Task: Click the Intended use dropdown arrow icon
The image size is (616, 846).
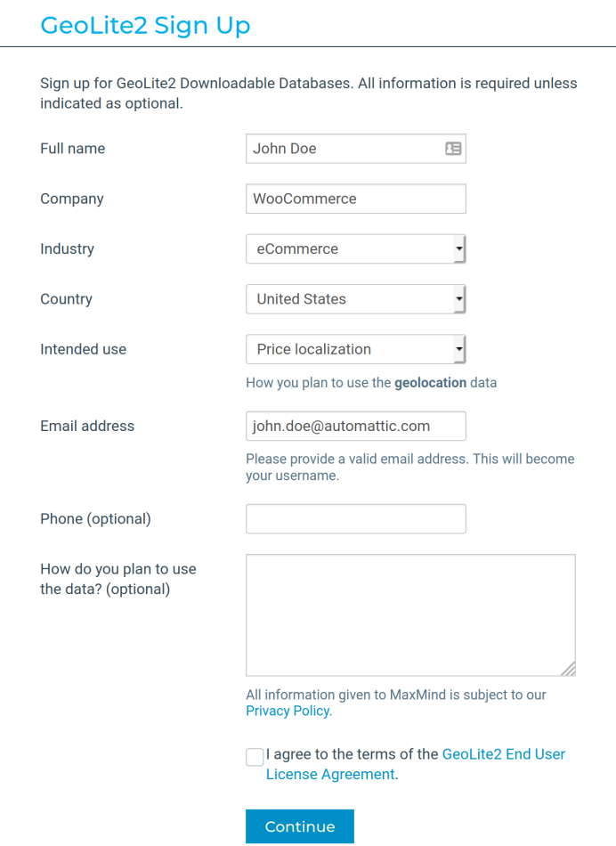Action: tap(459, 348)
